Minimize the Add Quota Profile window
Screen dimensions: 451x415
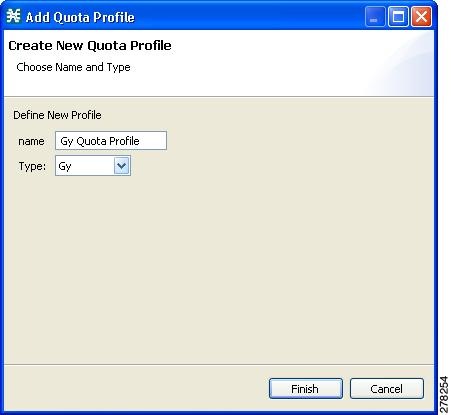pyautogui.click(x=375, y=16)
